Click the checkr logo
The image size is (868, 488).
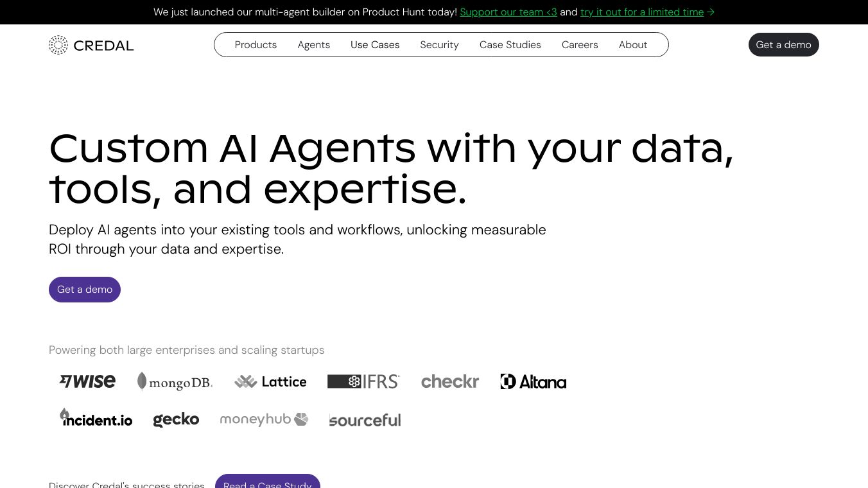click(450, 381)
